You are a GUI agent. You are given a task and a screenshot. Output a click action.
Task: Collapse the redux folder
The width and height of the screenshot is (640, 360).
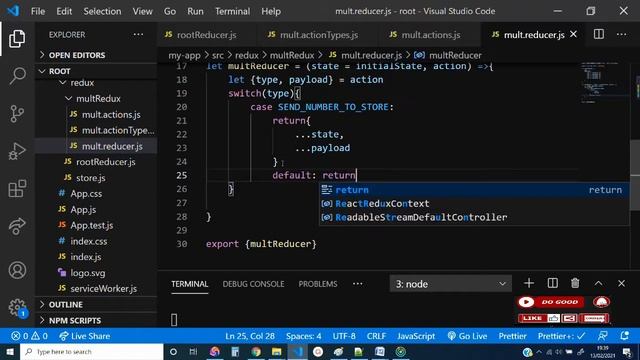(x=82, y=83)
